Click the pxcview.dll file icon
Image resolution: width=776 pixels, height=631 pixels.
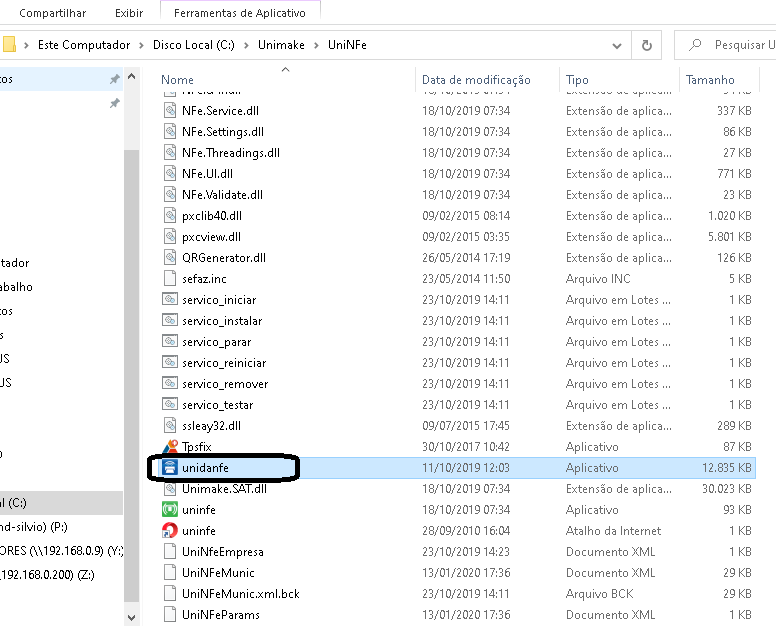(x=170, y=237)
